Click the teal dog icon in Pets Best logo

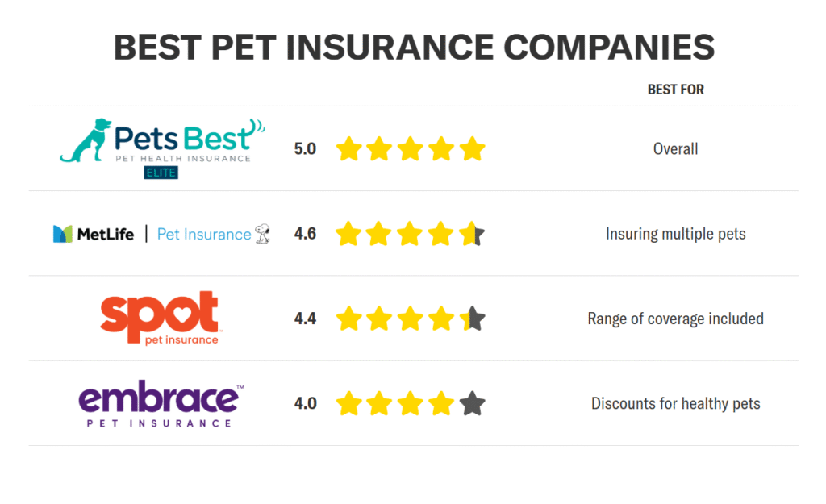86,140
